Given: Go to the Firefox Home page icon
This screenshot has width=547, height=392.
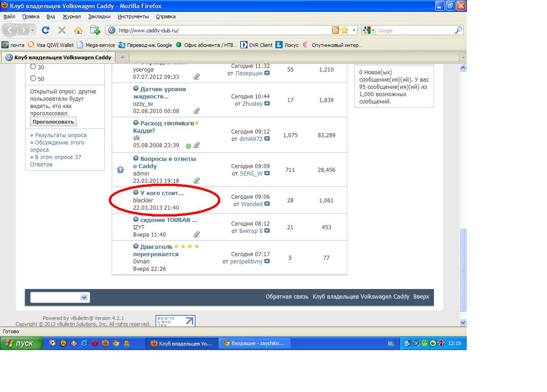Looking at the screenshot, I should coord(78,30).
